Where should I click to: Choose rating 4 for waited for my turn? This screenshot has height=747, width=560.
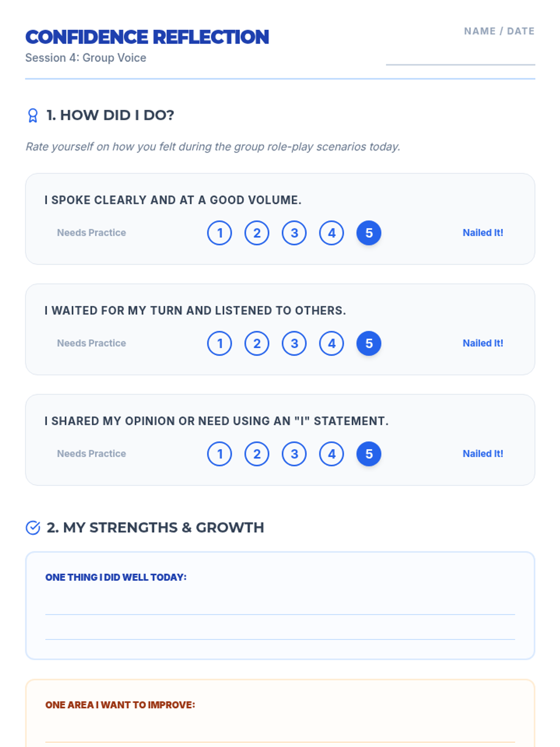[332, 344]
